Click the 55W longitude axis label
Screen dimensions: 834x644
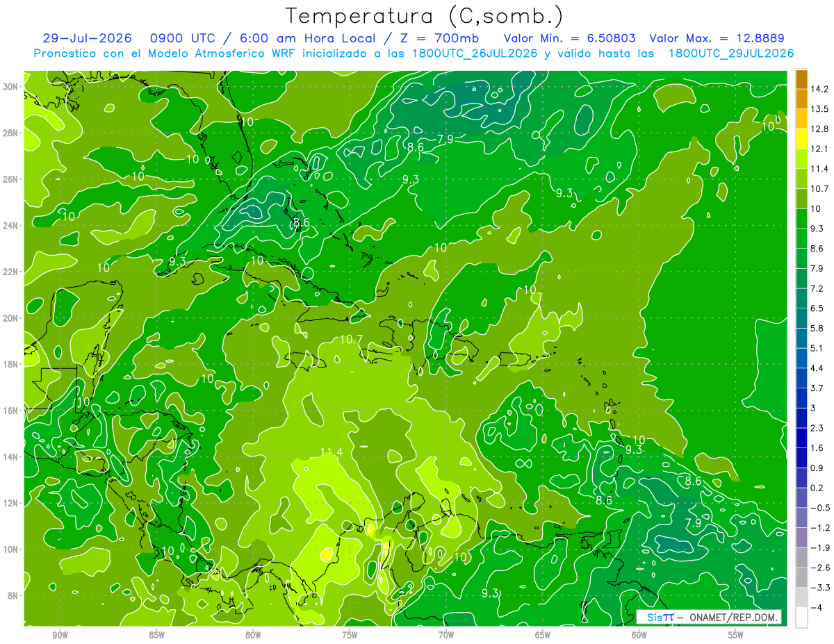pos(735,635)
